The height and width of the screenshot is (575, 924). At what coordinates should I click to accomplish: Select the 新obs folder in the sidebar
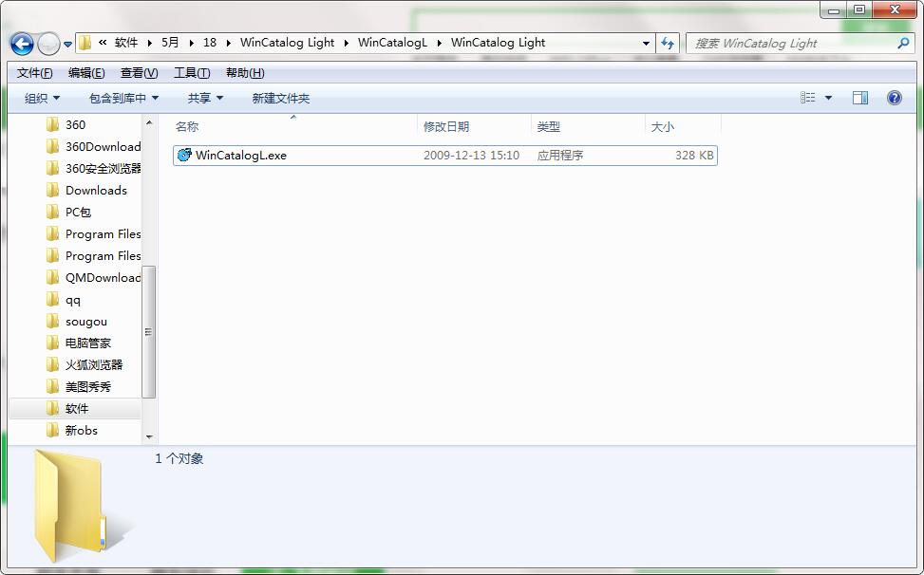point(82,430)
